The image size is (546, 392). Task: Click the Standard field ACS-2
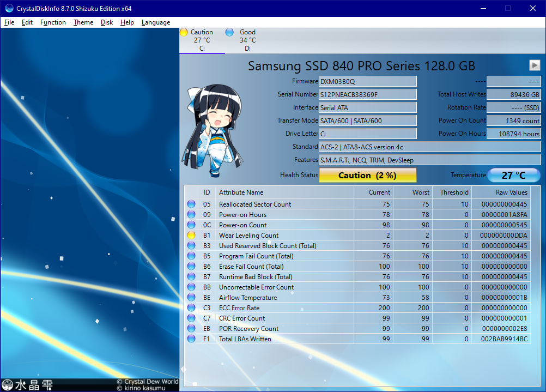(x=430, y=147)
